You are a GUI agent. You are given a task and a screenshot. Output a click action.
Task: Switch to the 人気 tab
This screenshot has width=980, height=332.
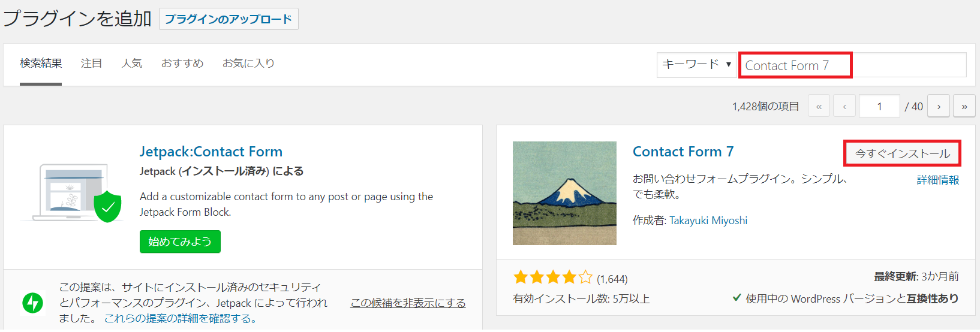[131, 63]
